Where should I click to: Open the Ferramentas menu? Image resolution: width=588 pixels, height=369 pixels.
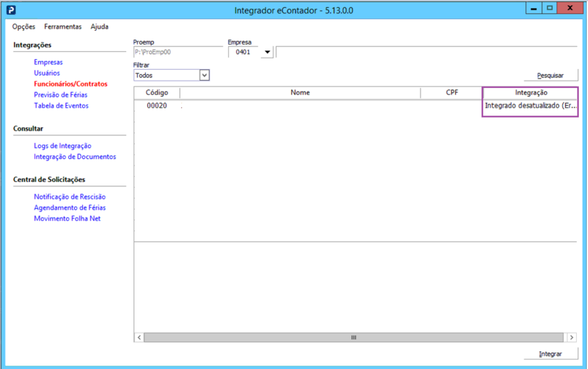tap(62, 27)
